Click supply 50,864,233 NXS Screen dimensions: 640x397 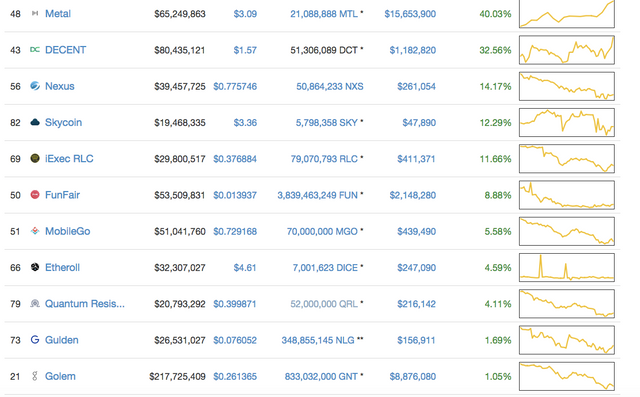coord(330,86)
